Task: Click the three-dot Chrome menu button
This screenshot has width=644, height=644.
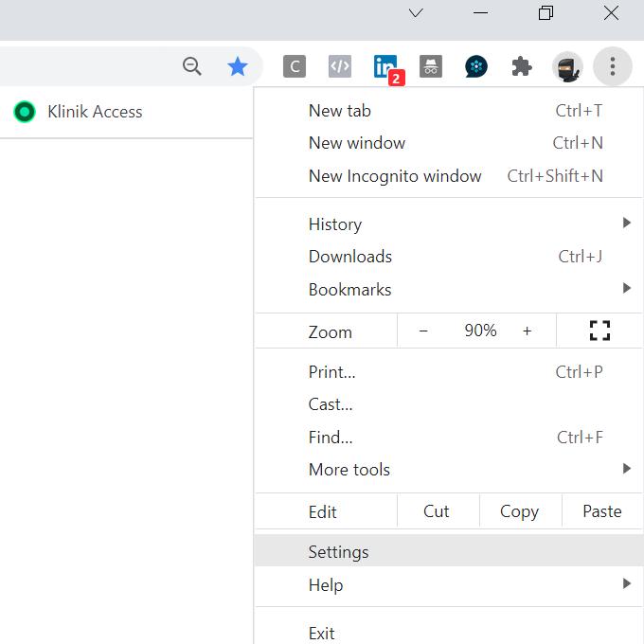Action: click(613, 66)
